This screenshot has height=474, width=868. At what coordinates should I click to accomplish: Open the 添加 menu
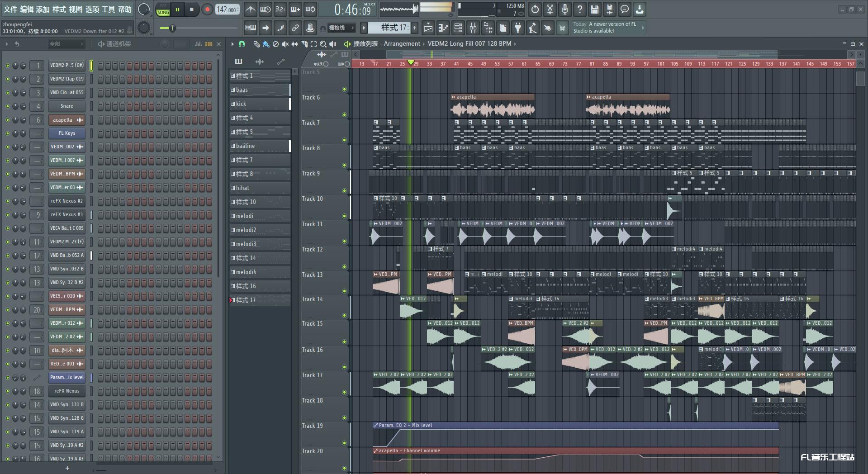pos(43,9)
